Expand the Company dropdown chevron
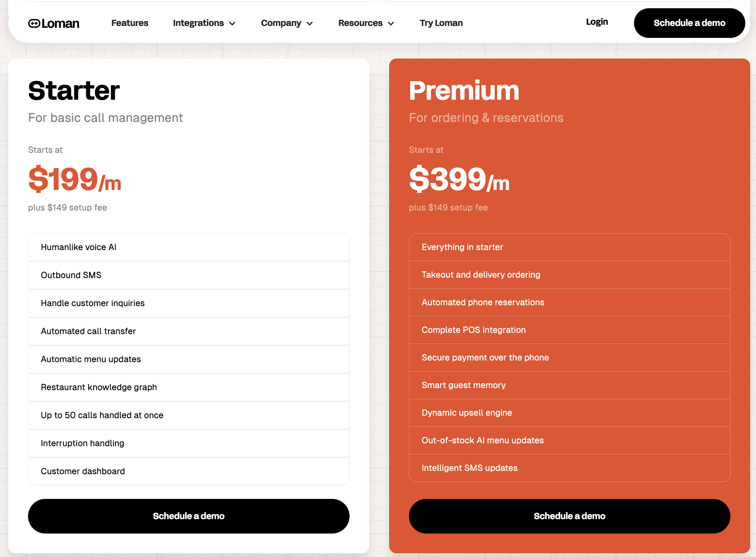 click(x=310, y=23)
